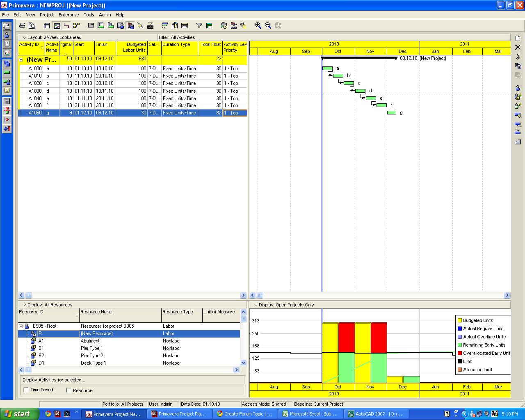Click the Gantt chart scroll-right arrow
This screenshot has width=525, height=420.
pos(507,295)
